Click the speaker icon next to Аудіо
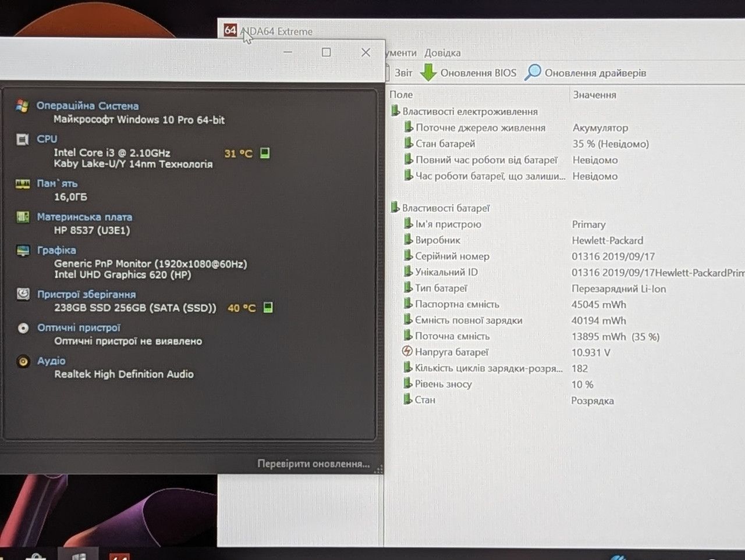Screen dimensions: 745x560 pyautogui.click(x=23, y=361)
